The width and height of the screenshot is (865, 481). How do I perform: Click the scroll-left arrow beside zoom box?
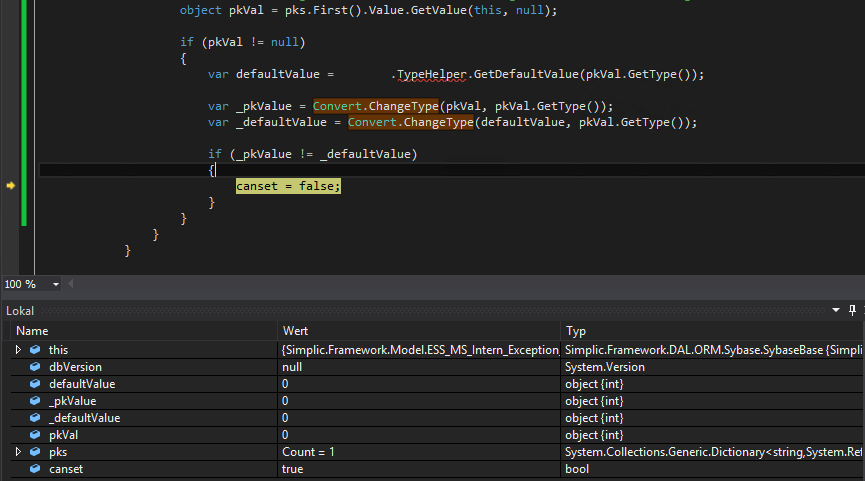(71, 284)
